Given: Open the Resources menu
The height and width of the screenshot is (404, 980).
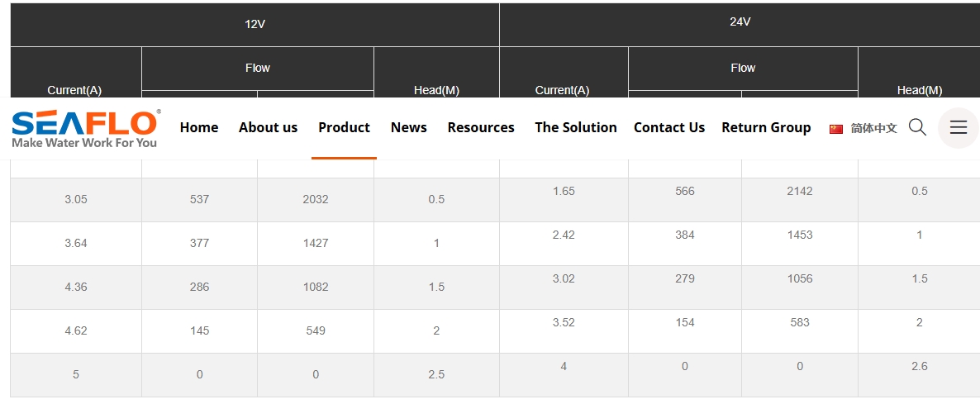Looking at the screenshot, I should pos(481,127).
